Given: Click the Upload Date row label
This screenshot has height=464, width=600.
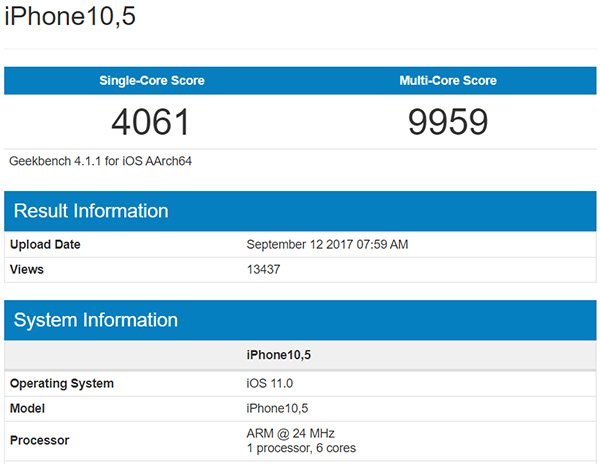Looking at the screenshot, I should point(45,244).
